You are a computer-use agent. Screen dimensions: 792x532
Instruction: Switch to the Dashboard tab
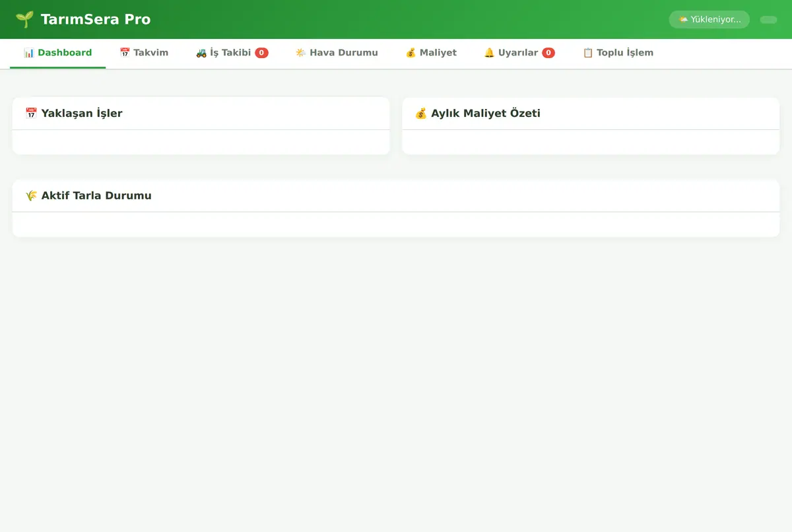pyautogui.click(x=57, y=53)
